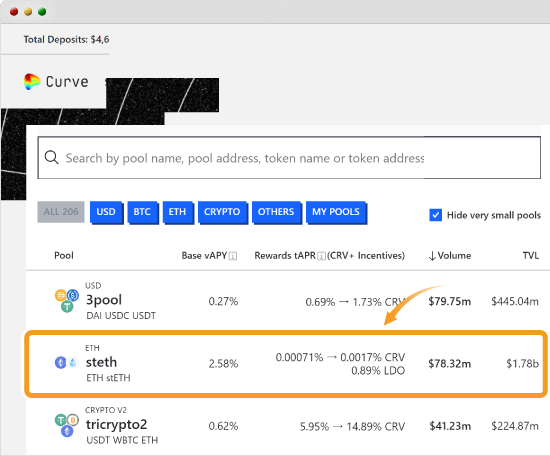Click 3pool base vAPY 0.27%
550x456 pixels.
point(223,301)
